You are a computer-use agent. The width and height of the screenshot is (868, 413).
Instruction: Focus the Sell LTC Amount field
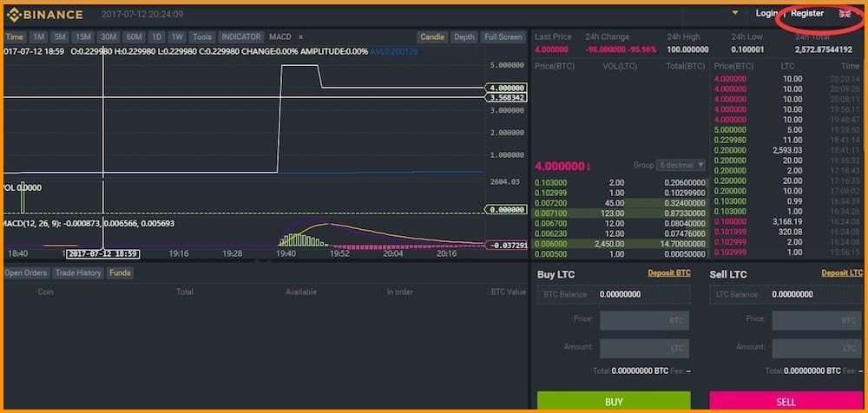817,348
